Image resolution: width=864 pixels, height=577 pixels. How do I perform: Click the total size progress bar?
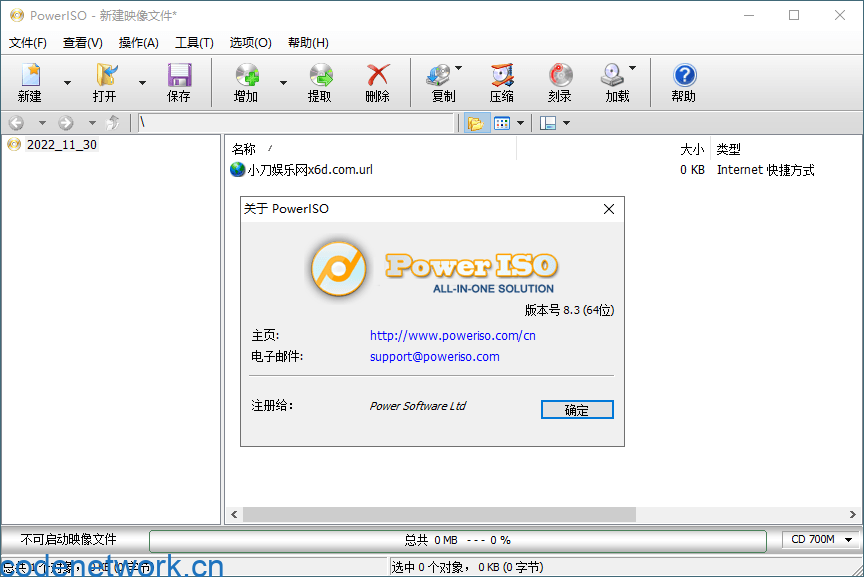(458, 541)
